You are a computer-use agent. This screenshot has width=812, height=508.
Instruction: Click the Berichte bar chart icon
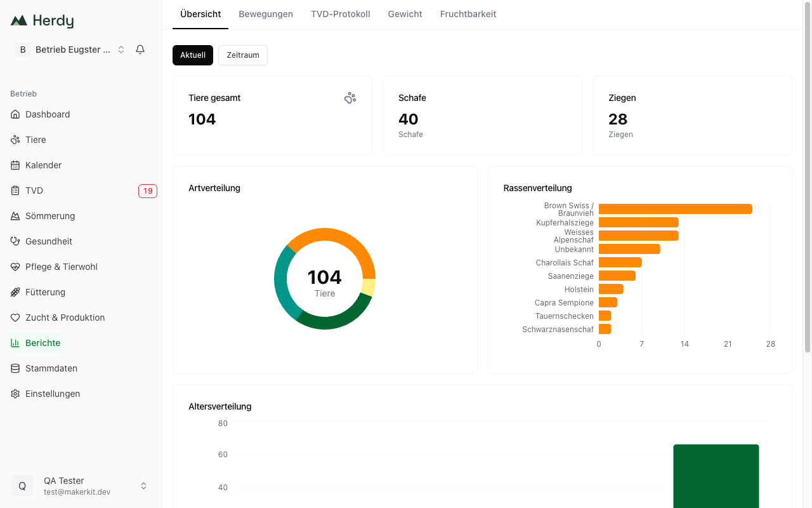(x=15, y=343)
